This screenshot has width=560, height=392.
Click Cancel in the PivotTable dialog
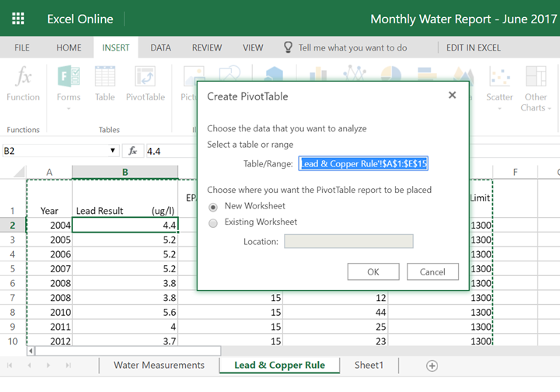point(432,272)
